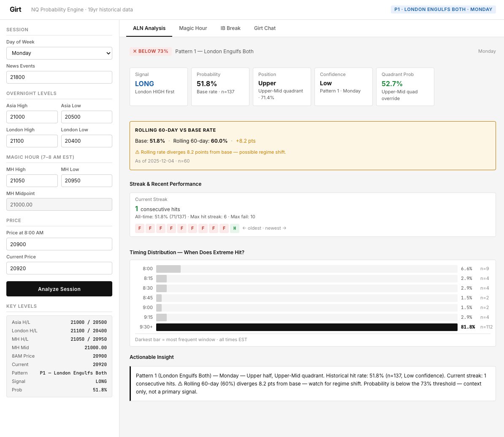504x437 pixels.
Task: Switch to the Girt Chat tab
Action: click(x=265, y=28)
